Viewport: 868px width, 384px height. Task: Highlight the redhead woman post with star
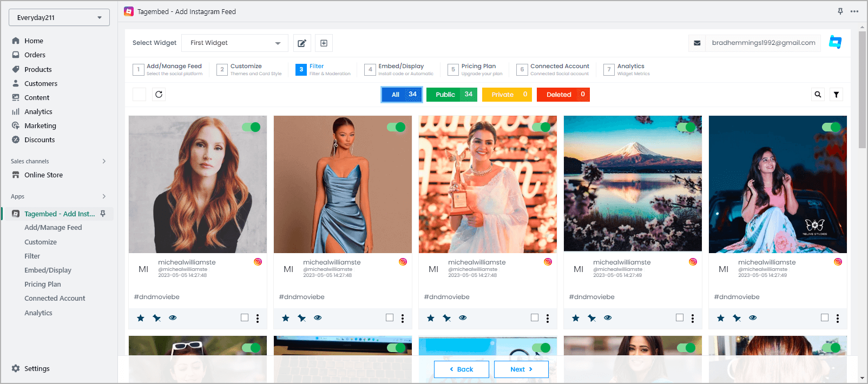pyautogui.click(x=141, y=318)
